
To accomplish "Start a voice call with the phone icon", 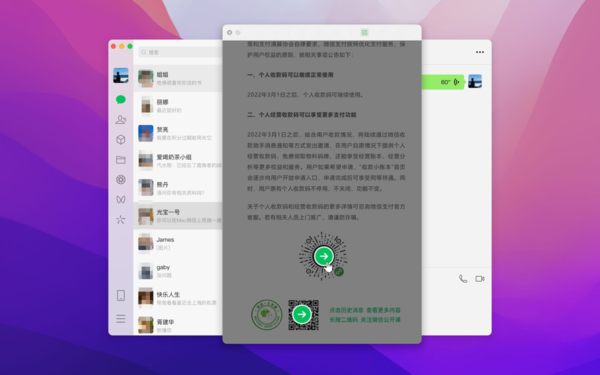I will (463, 279).
